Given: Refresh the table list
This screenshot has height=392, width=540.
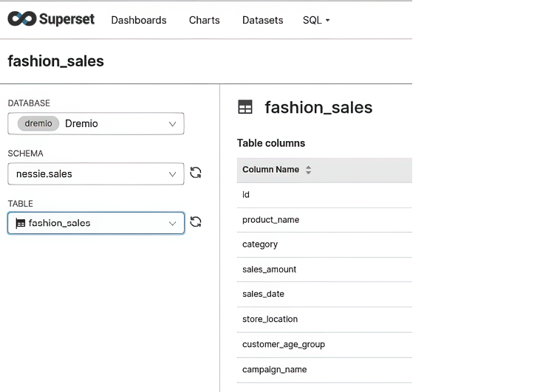Looking at the screenshot, I should (196, 222).
